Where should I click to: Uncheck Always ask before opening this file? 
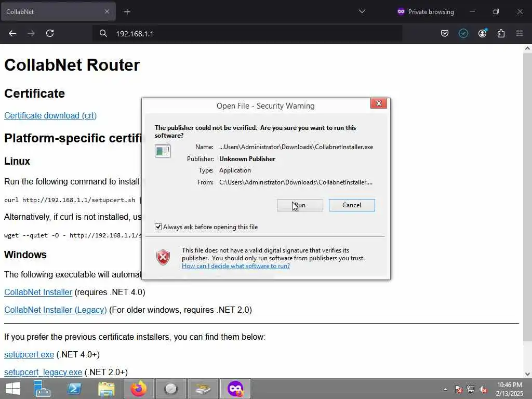coord(158,227)
